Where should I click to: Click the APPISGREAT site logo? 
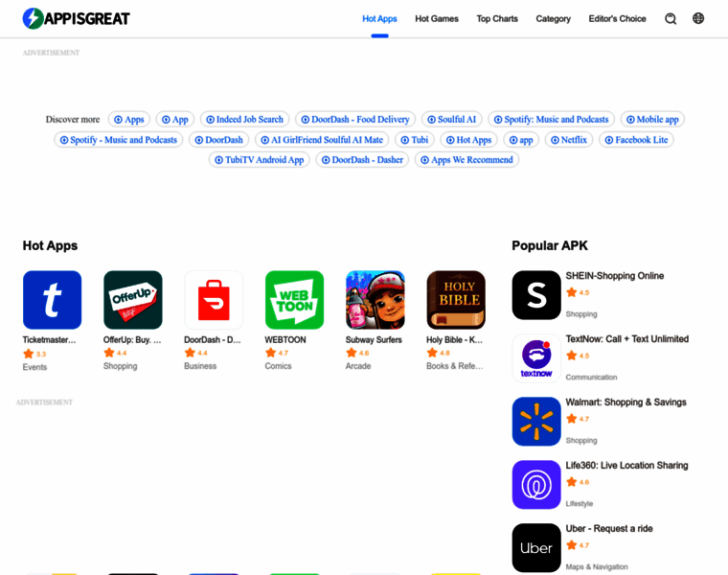76,18
